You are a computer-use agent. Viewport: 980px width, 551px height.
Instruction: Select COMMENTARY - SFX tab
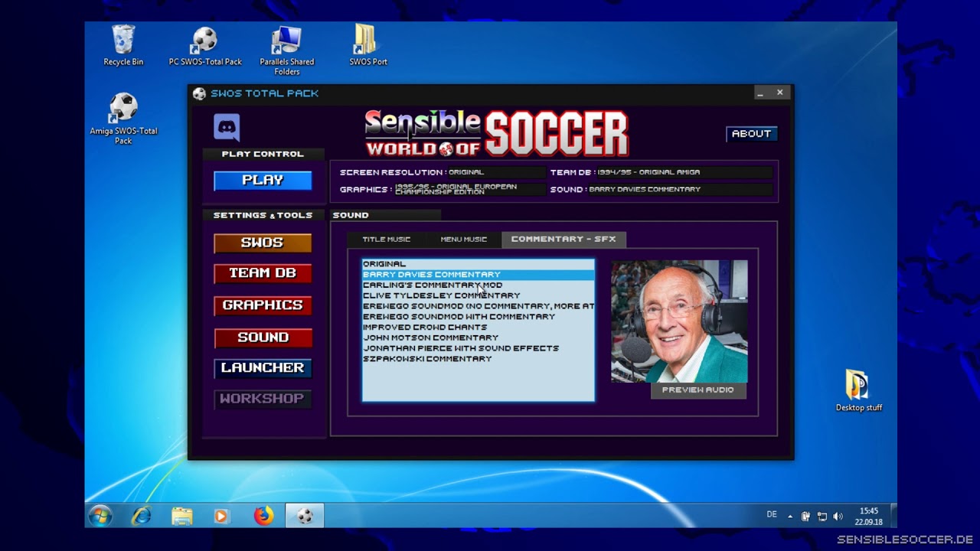click(x=563, y=240)
